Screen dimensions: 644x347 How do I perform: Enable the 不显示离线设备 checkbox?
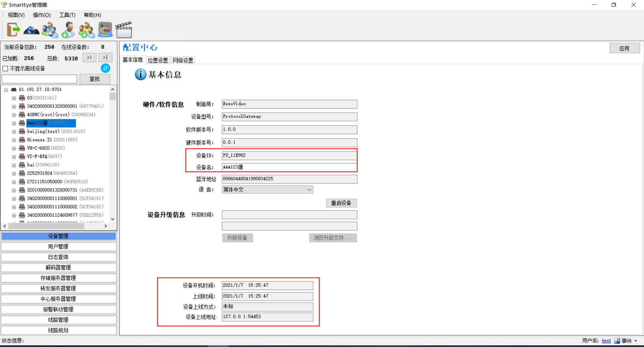pyautogui.click(x=5, y=69)
